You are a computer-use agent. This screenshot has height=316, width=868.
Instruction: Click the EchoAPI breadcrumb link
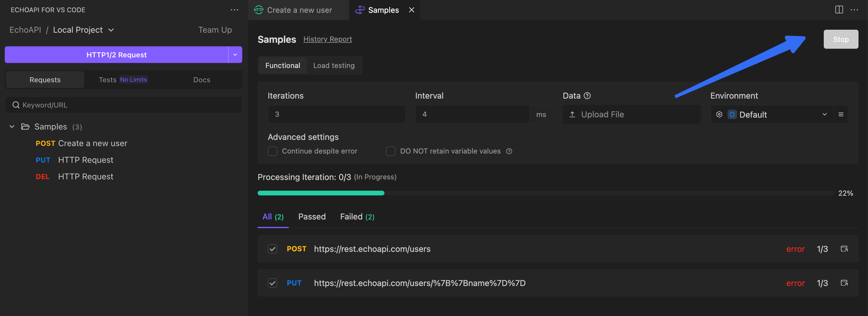tap(25, 30)
